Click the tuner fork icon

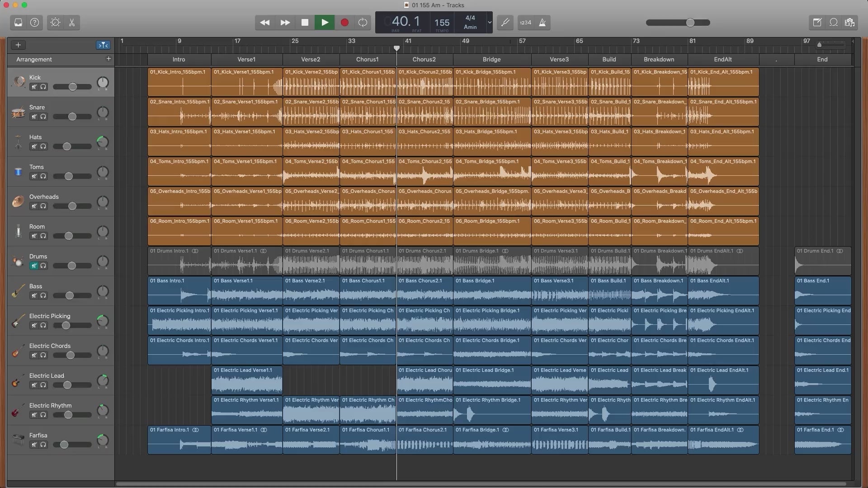[505, 23]
